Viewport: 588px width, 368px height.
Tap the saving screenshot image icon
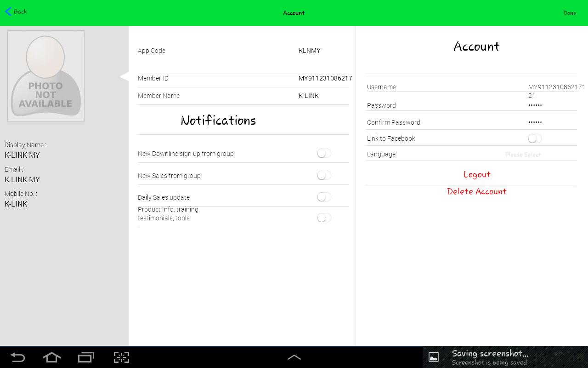[x=434, y=357]
